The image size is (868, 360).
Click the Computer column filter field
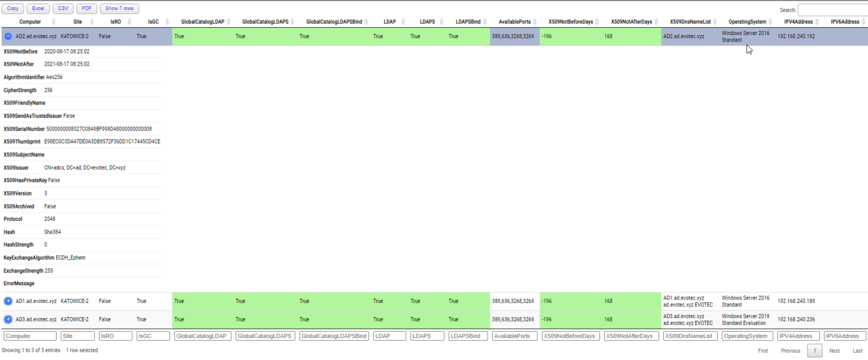click(x=29, y=336)
